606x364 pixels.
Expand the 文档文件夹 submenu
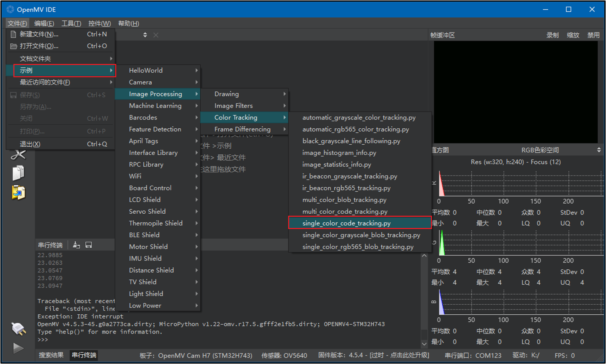(61, 59)
